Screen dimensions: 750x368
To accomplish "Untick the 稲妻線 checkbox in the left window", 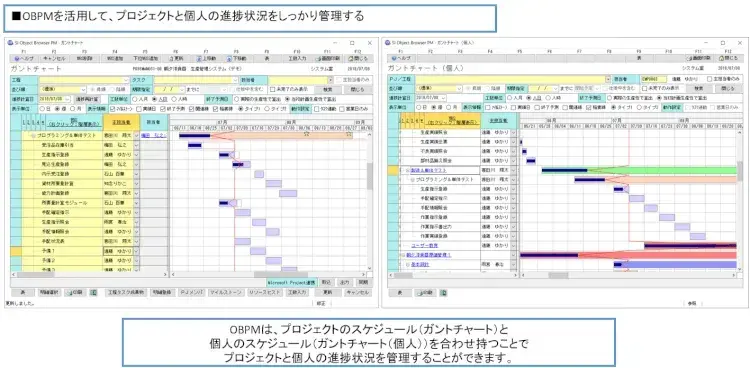I will pos(214,109).
